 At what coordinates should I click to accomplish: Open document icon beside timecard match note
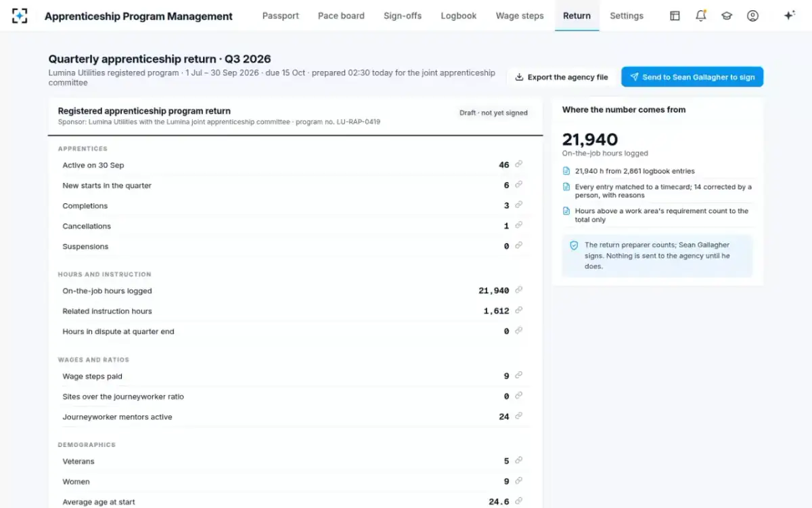(x=566, y=187)
